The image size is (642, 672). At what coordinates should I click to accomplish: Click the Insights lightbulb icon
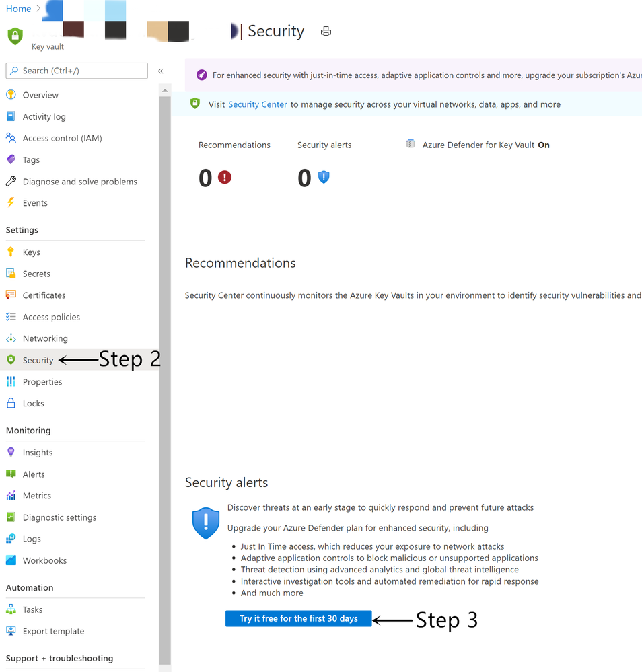point(11,452)
